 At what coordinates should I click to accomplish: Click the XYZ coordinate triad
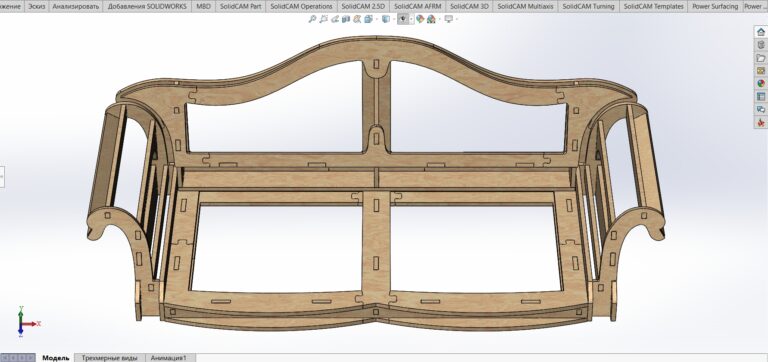point(28,322)
